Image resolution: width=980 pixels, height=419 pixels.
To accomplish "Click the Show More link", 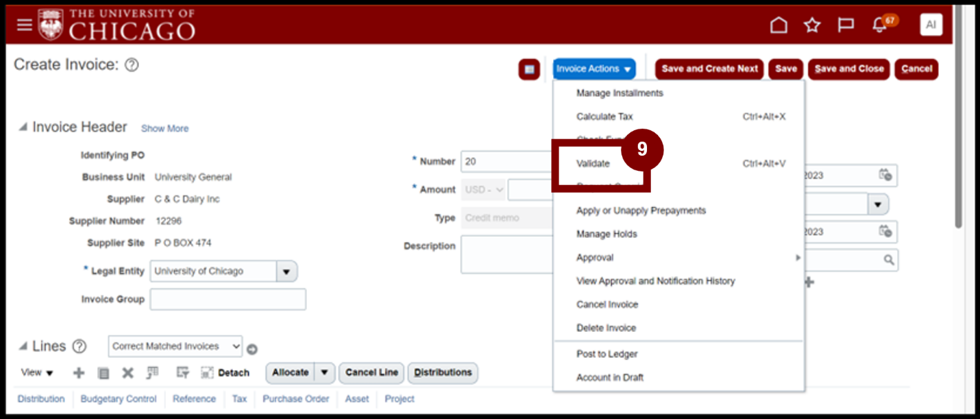I will 164,129.
